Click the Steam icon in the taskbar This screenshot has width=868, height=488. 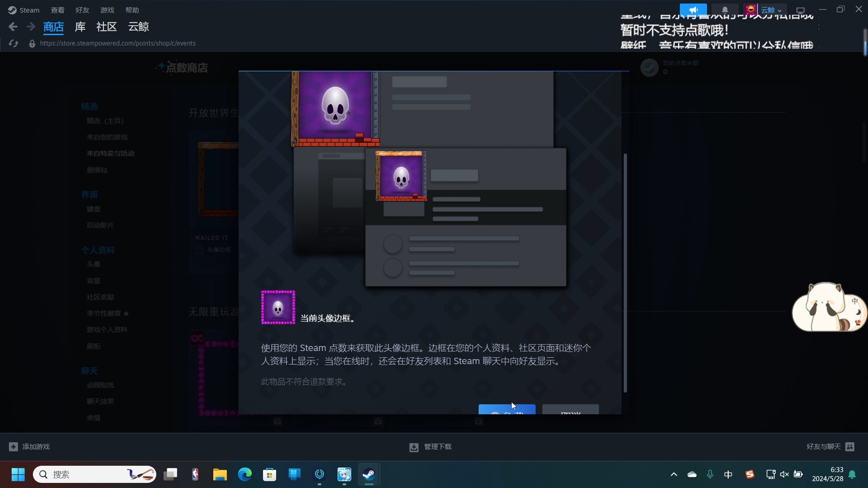tap(369, 474)
